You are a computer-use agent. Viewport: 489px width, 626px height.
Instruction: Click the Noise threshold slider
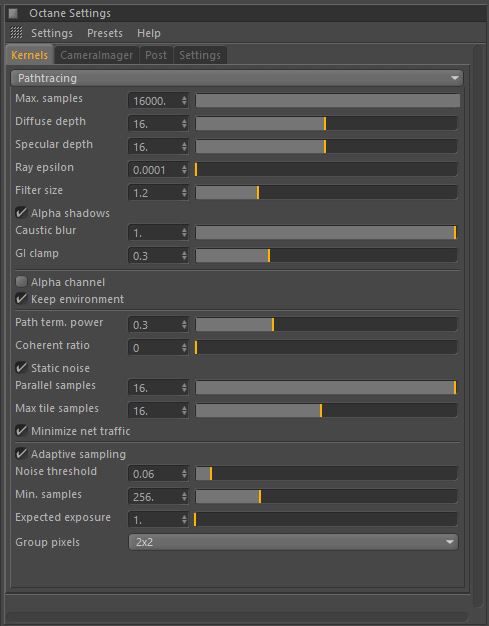326,474
